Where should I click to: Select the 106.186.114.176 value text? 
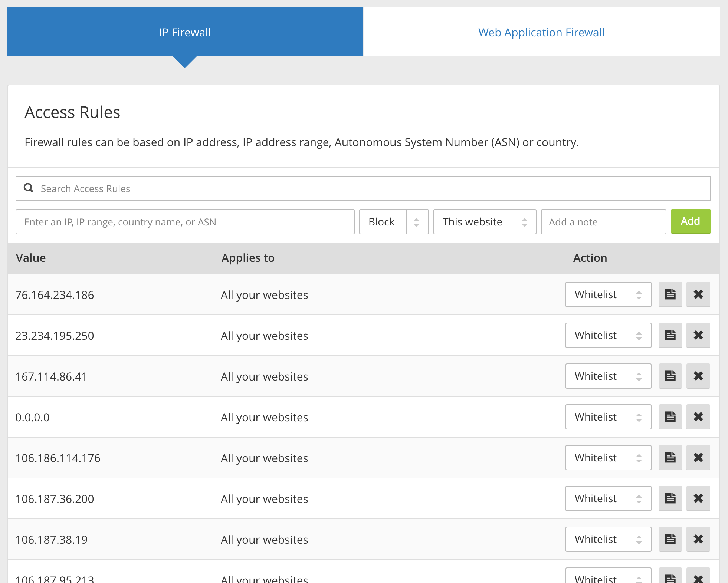click(58, 458)
